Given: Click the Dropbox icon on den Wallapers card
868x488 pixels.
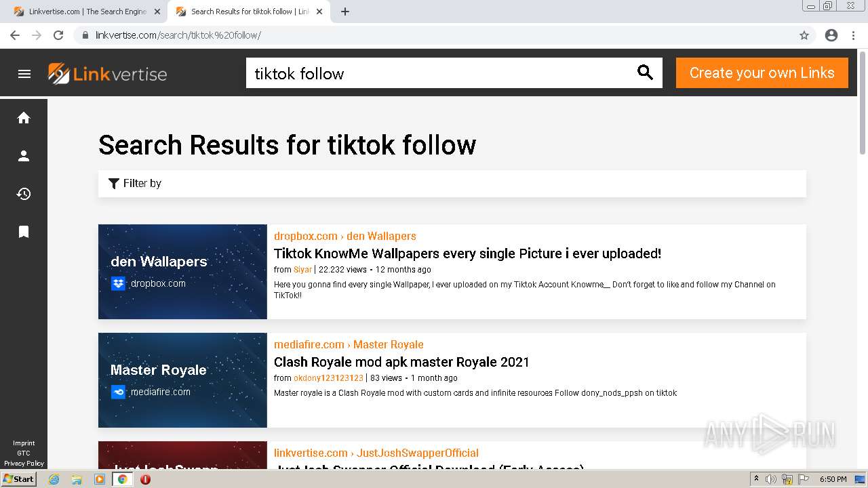Looking at the screenshot, I should [x=118, y=283].
